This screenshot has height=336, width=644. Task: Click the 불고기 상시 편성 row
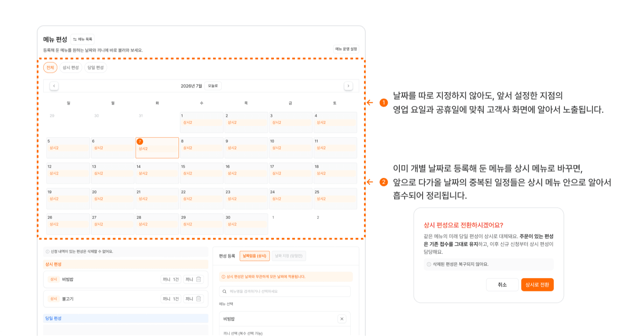(x=126, y=299)
